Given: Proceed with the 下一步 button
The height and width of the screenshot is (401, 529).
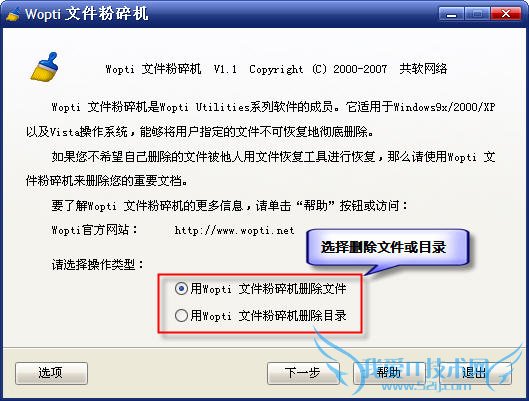Looking at the screenshot, I should pyautogui.click(x=303, y=373).
